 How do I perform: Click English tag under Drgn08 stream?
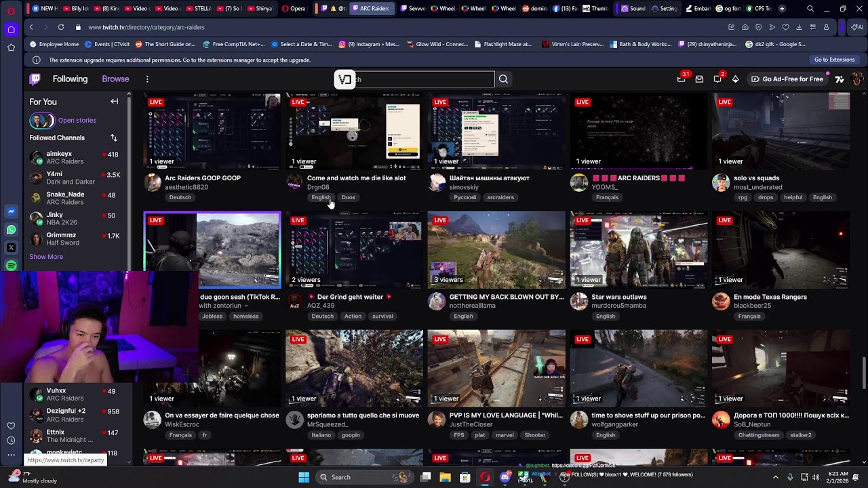321,197
